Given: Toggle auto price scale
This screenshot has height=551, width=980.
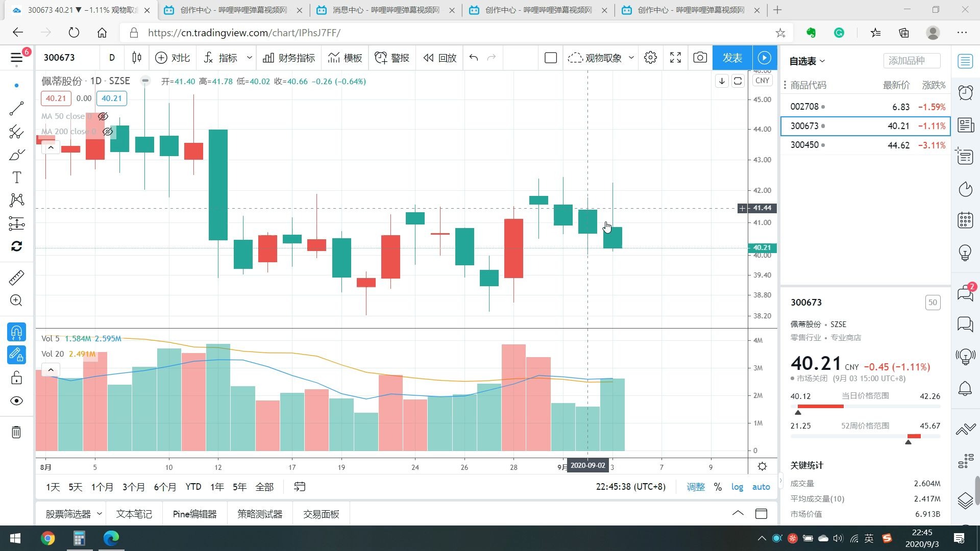Looking at the screenshot, I should pyautogui.click(x=761, y=487).
